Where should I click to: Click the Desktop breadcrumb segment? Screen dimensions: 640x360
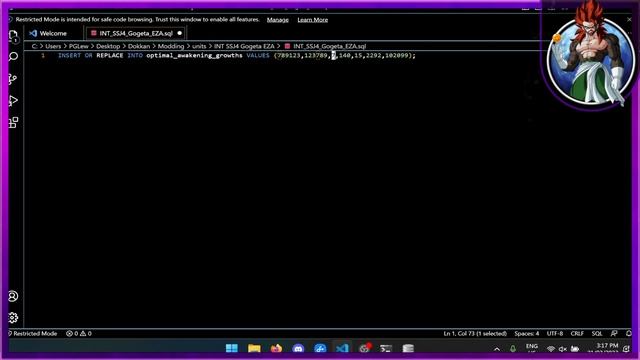pos(108,46)
